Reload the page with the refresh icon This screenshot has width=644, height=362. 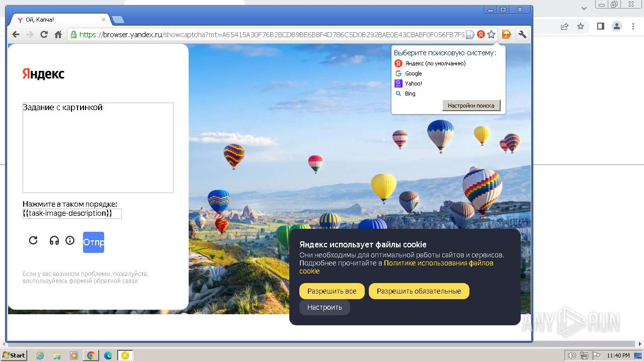44,34
